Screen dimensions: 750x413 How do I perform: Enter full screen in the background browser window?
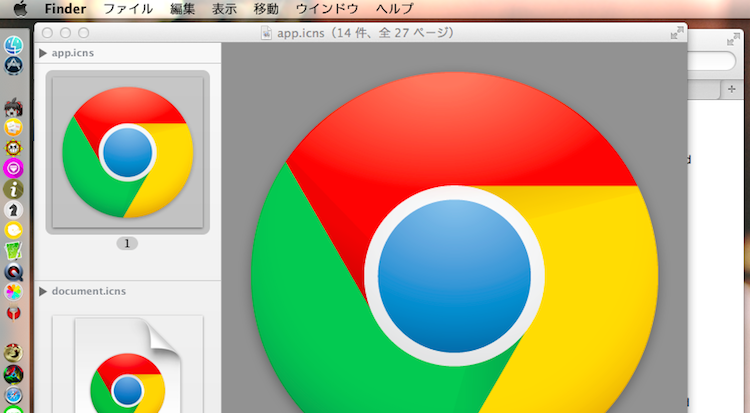pyautogui.click(x=733, y=40)
